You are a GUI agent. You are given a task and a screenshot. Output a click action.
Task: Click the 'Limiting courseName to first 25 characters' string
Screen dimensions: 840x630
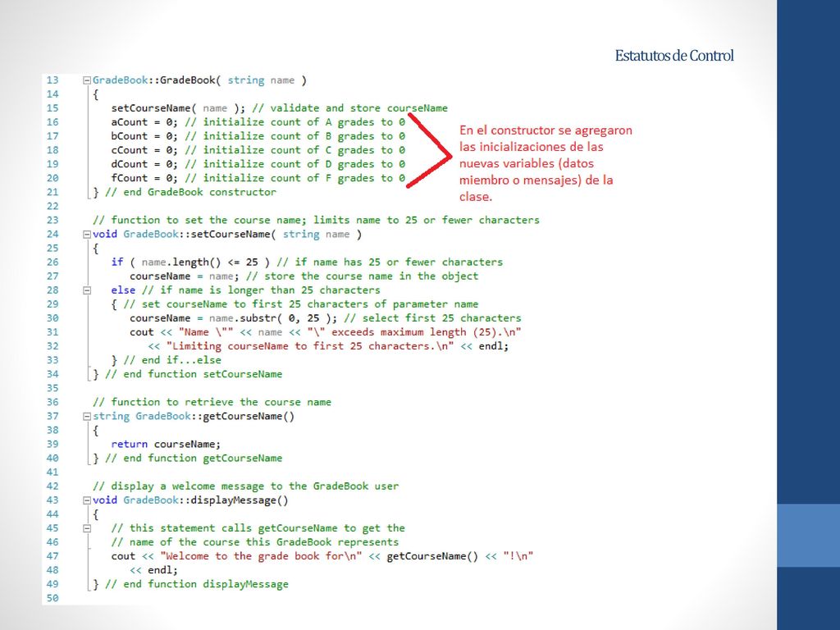coord(310,346)
